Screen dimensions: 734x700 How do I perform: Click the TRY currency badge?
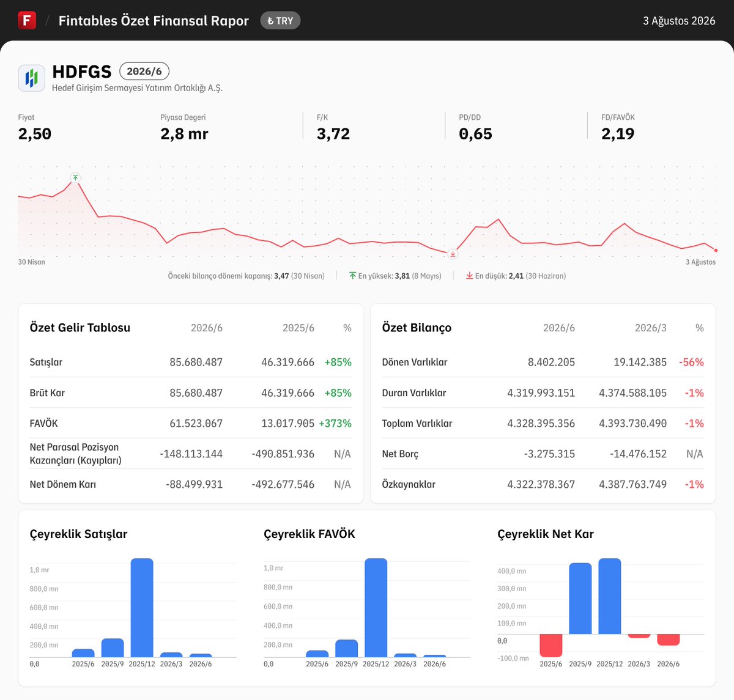[x=280, y=21]
